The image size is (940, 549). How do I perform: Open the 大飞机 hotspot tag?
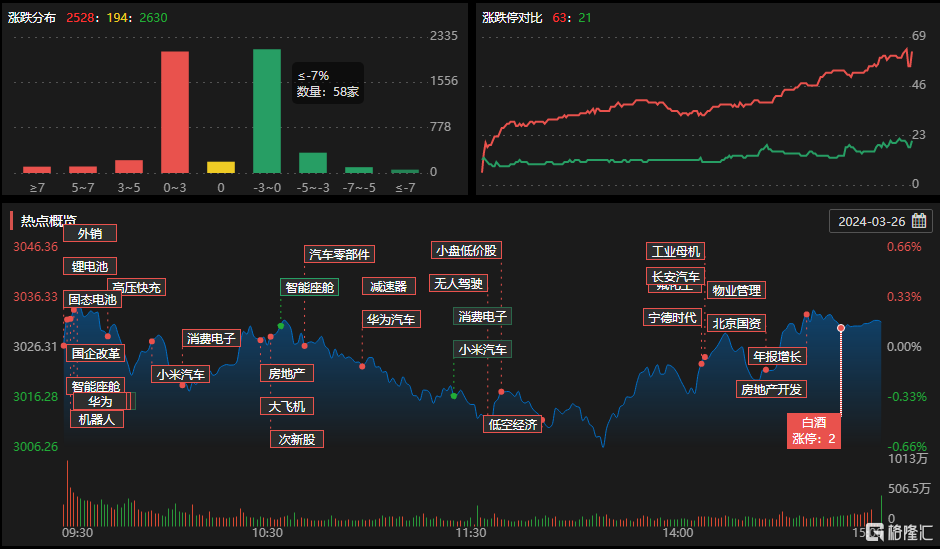coord(287,406)
